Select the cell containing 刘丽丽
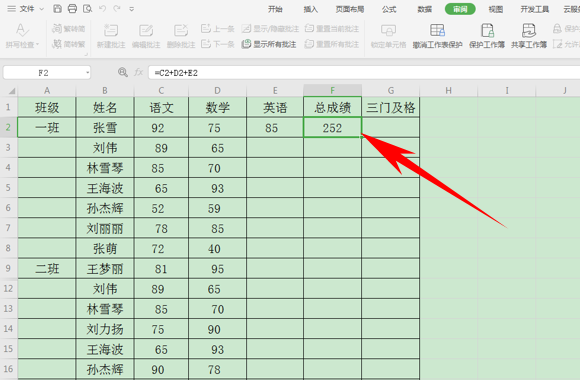Screen dimensions: 580x380 click(x=105, y=228)
